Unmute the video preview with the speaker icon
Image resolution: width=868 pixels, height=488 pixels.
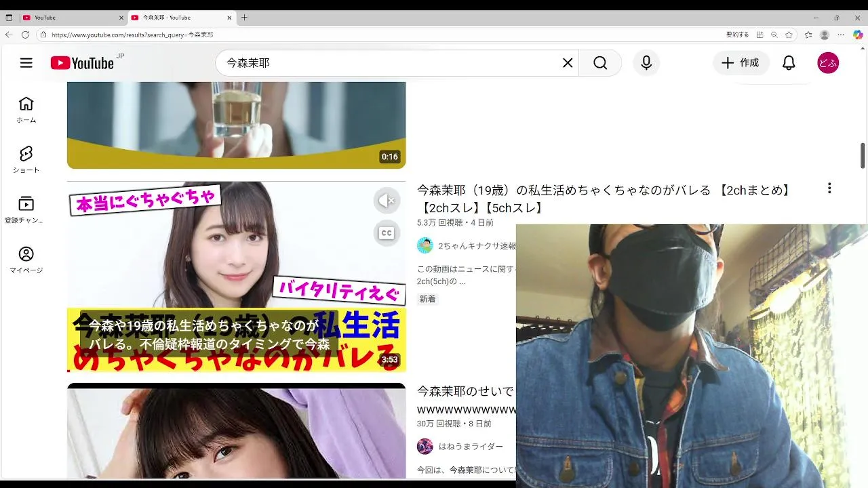pyautogui.click(x=387, y=201)
